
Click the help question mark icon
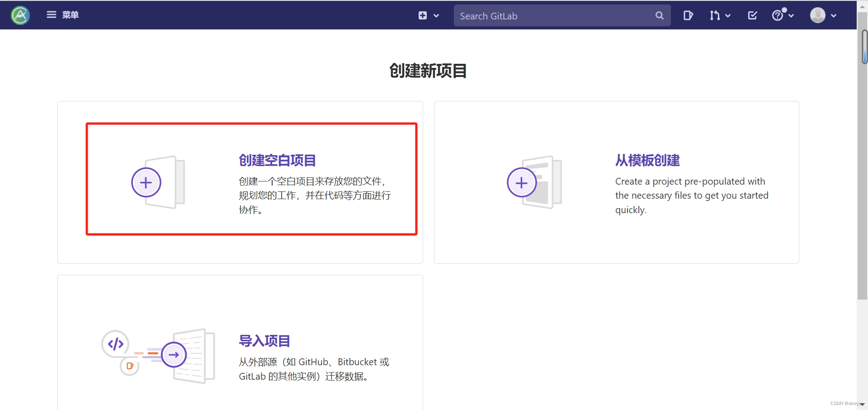pyautogui.click(x=778, y=15)
